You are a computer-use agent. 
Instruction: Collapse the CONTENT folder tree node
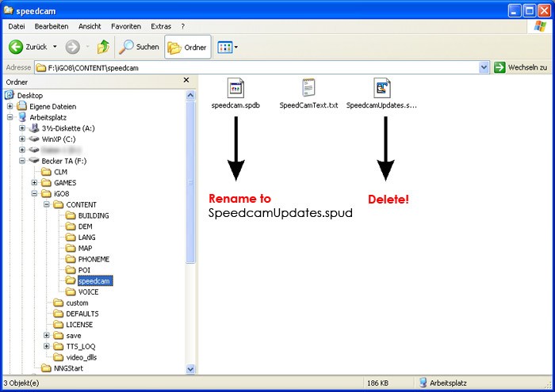point(47,204)
